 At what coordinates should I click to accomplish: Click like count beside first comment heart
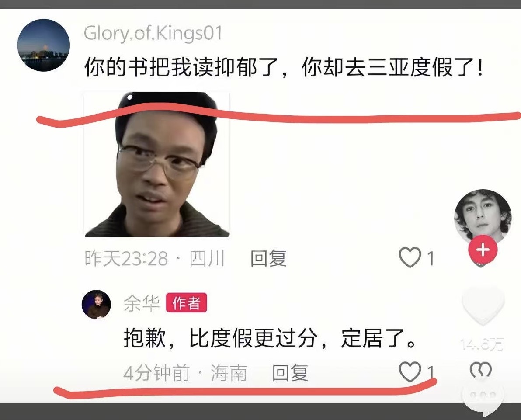click(x=430, y=258)
